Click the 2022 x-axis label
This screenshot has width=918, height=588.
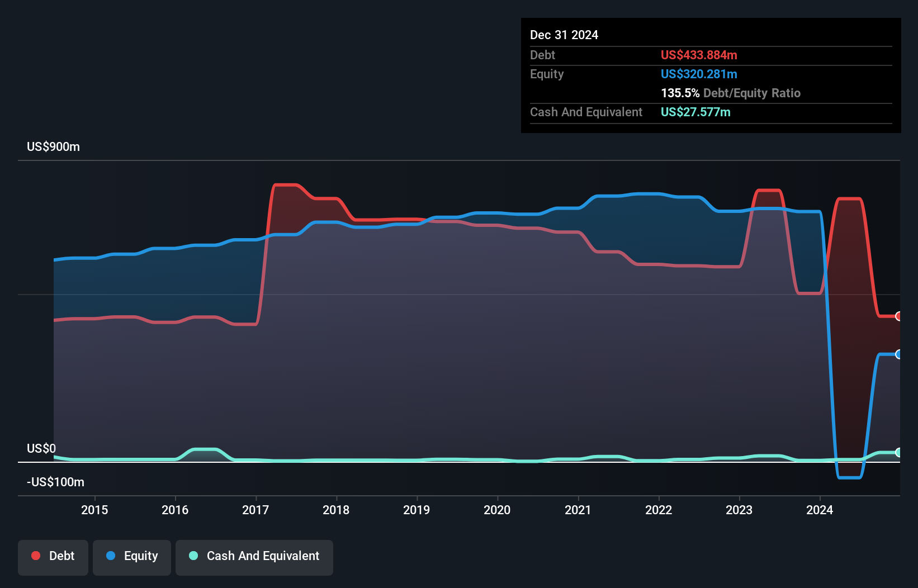tap(659, 510)
